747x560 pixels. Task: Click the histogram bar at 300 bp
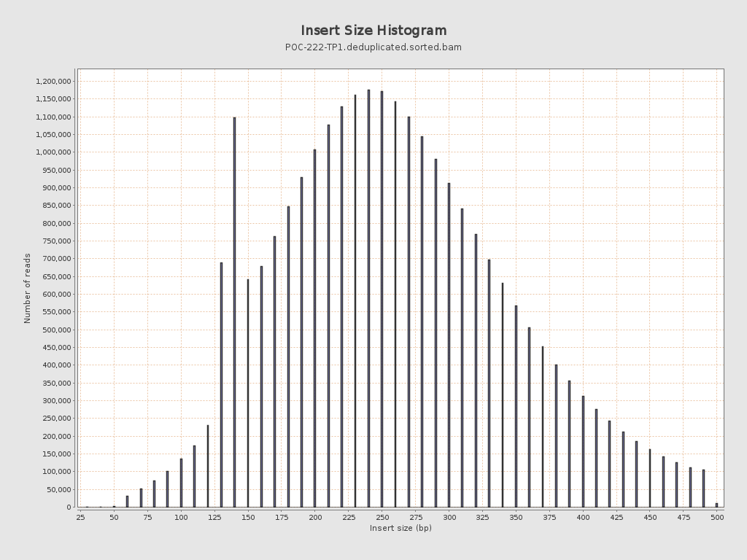click(449, 345)
